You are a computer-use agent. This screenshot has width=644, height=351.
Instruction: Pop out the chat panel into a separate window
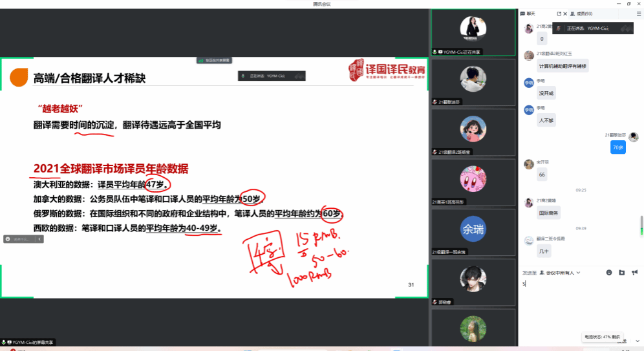pyautogui.click(x=559, y=14)
